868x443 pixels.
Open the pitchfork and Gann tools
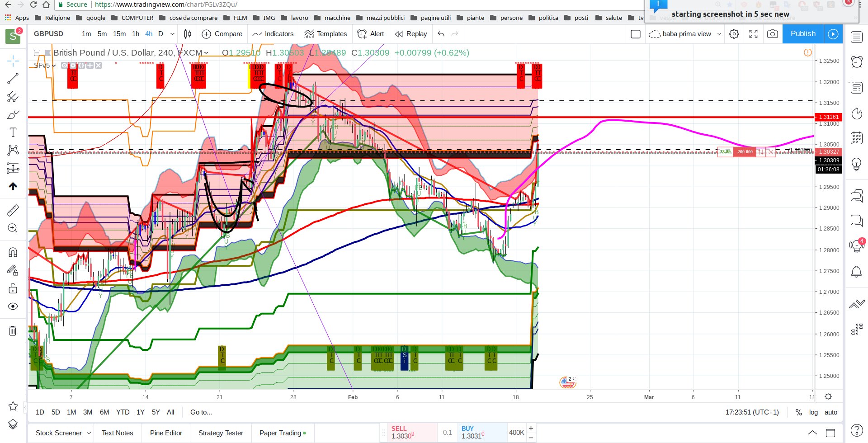click(x=13, y=97)
